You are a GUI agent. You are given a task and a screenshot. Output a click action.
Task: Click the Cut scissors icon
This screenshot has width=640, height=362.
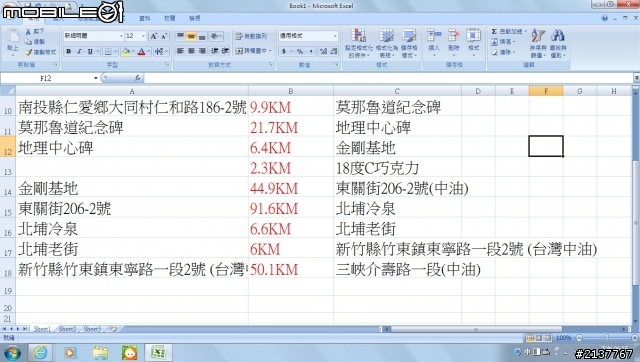pos(29,31)
